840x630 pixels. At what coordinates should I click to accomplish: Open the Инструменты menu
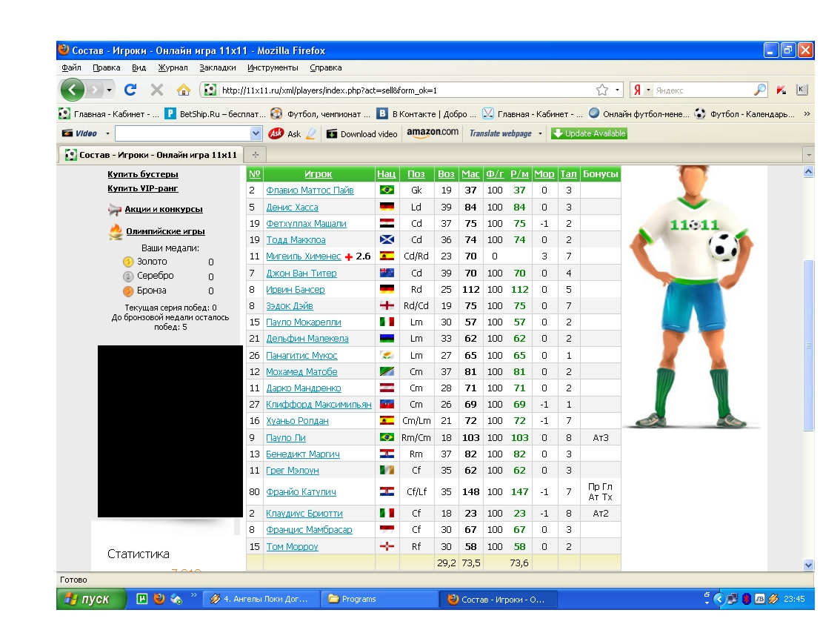(273, 67)
